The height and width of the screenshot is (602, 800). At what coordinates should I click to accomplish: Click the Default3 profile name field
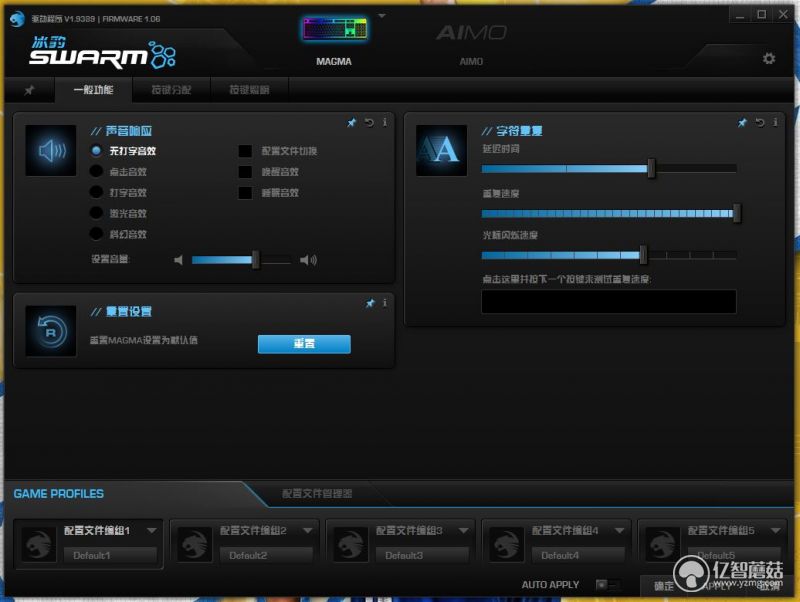point(422,555)
